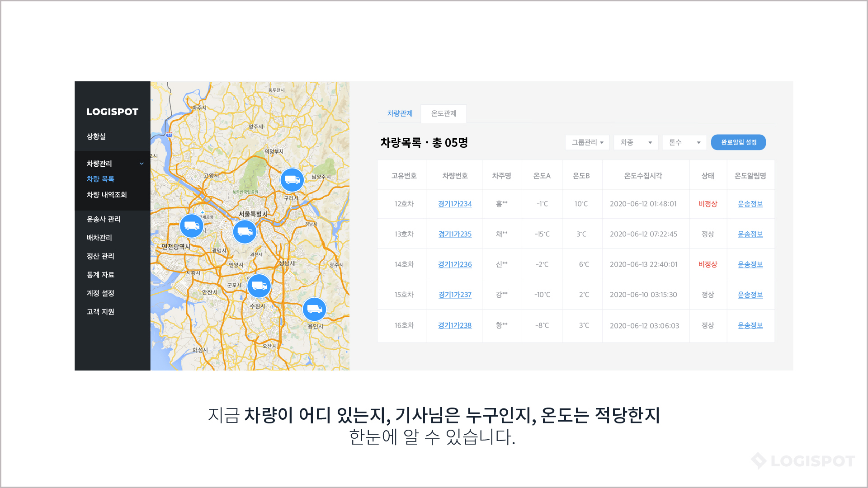Go to 운송사 관리 menu
This screenshot has height=488, width=868.
coord(104,219)
